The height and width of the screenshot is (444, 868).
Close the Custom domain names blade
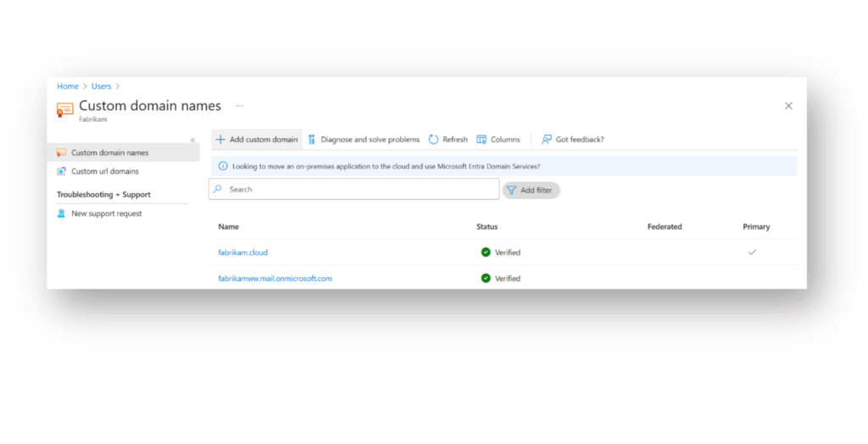tap(789, 106)
